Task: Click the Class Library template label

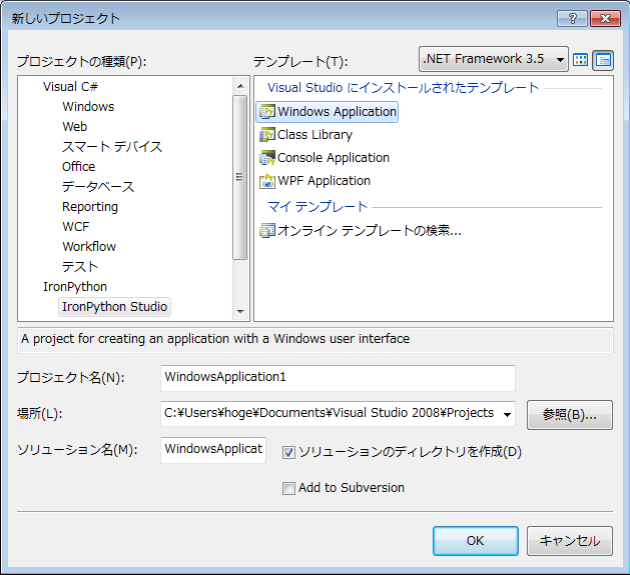Action: pyautogui.click(x=315, y=135)
